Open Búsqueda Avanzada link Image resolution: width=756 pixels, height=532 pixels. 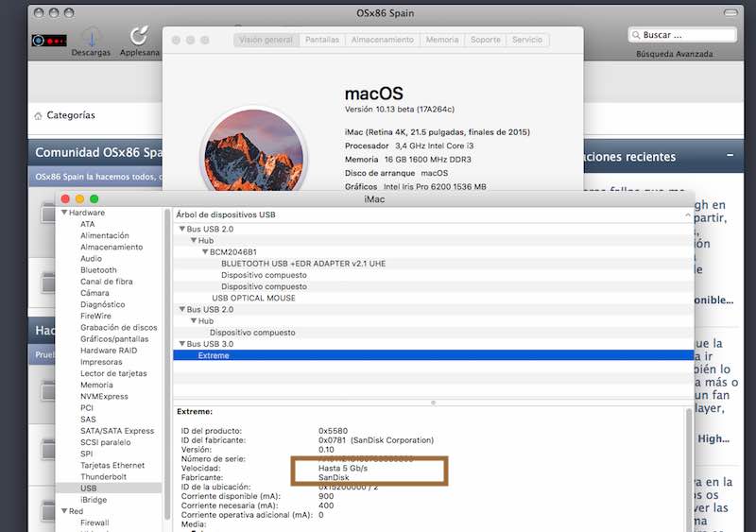pos(674,54)
